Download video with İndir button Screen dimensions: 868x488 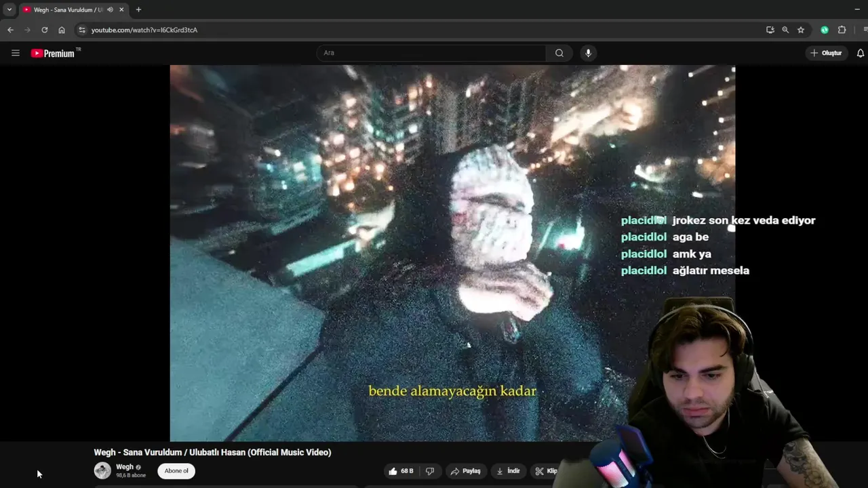[x=508, y=471]
